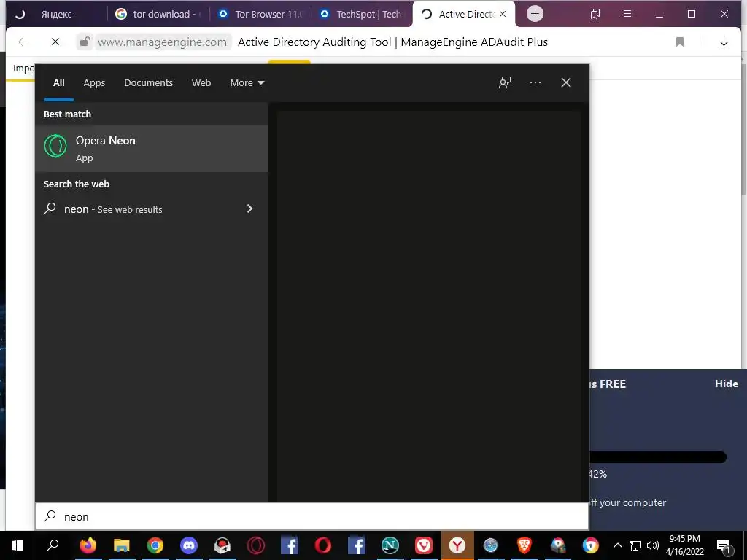
Task: Select the All search filter tab
Action: click(58, 83)
